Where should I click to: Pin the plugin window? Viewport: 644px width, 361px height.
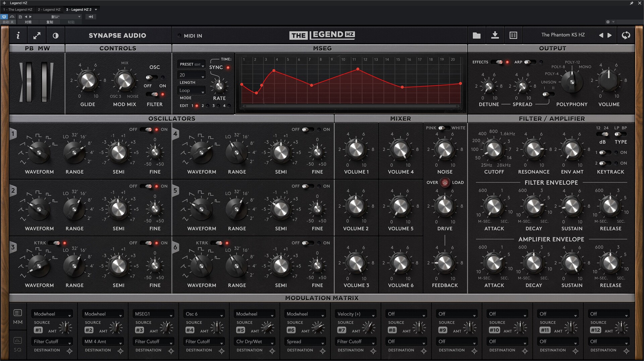[x=632, y=3]
